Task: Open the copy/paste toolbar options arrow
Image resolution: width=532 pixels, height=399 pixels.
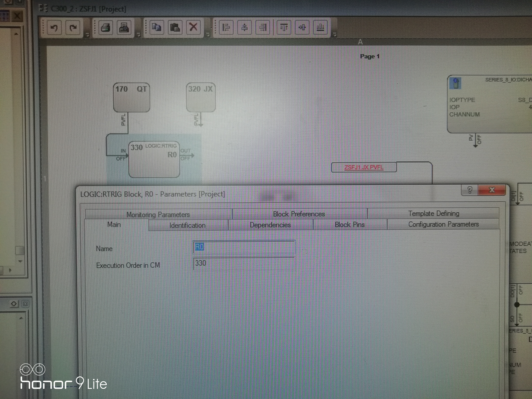Action: click(x=208, y=35)
